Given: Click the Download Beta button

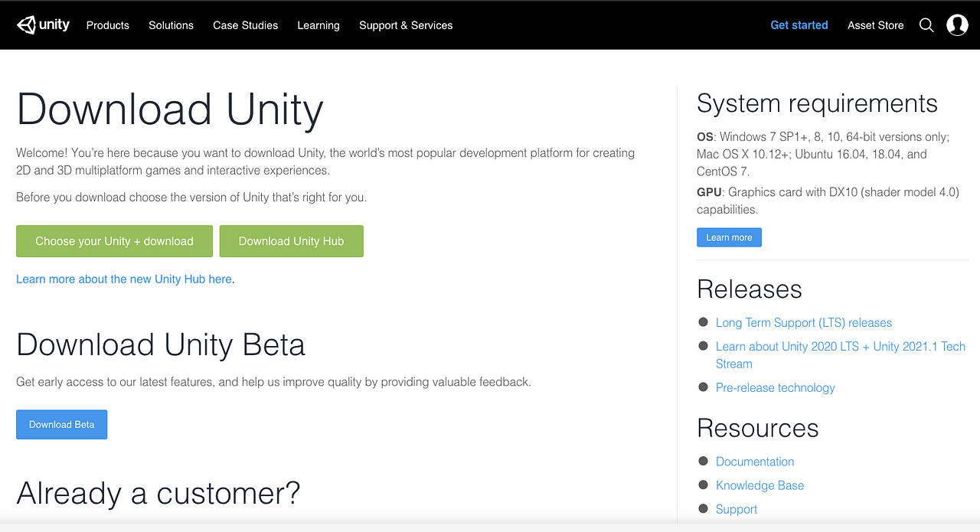Looking at the screenshot, I should [x=61, y=425].
